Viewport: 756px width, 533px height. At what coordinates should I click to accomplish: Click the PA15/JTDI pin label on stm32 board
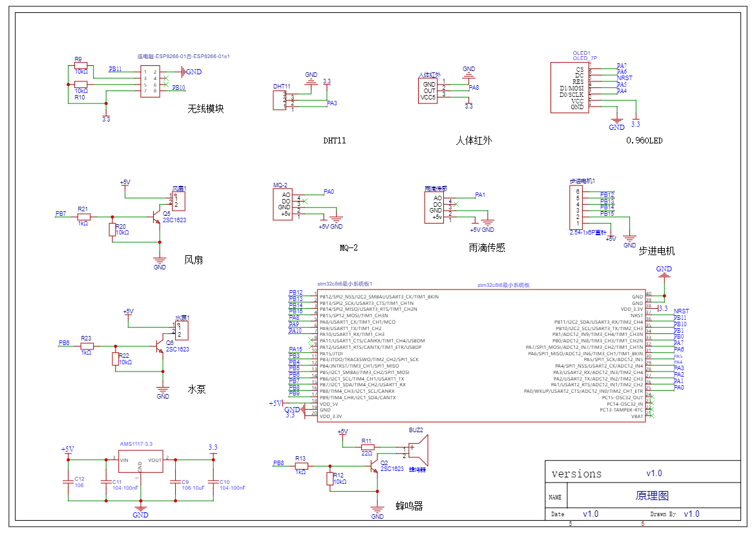(x=331, y=353)
